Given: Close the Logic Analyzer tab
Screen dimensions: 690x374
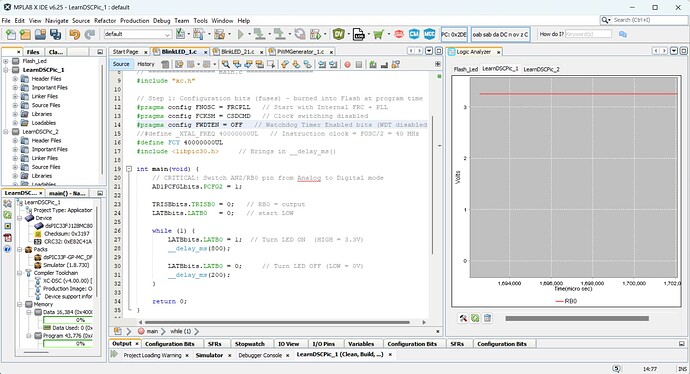Looking at the screenshot, I should point(499,52).
